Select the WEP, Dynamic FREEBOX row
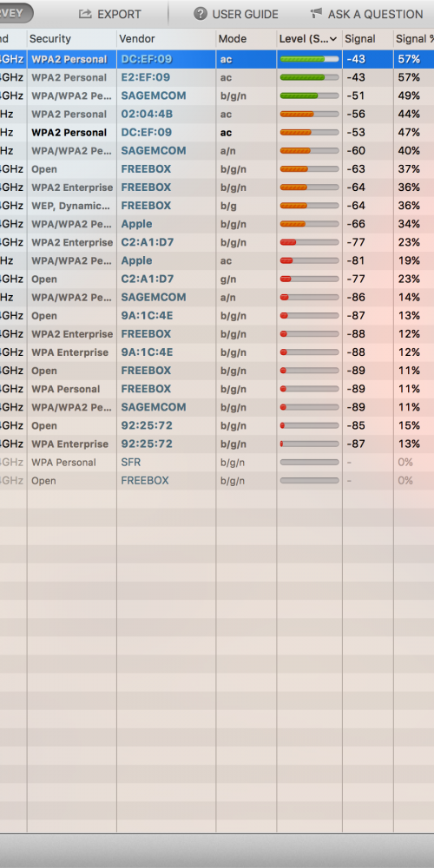This screenshot has height=868, width=434. (x=217, y=206)
